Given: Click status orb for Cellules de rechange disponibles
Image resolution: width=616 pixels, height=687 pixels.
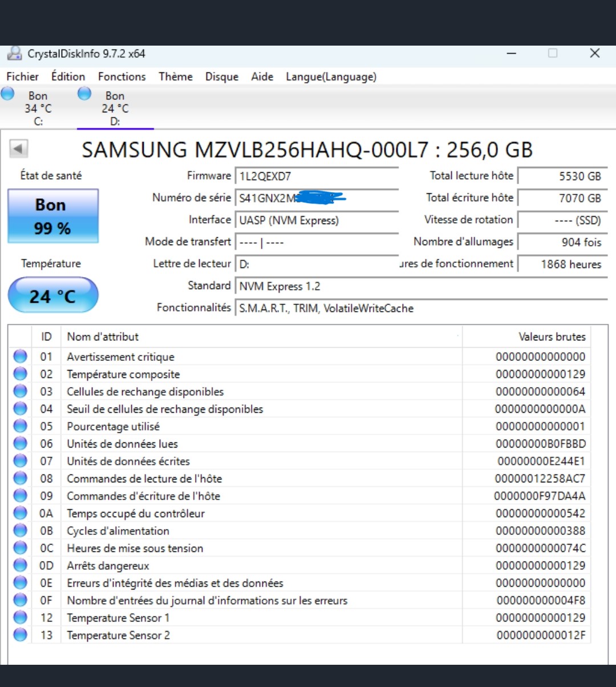Looking at the screenshot, I should click(x=21, y=391).
